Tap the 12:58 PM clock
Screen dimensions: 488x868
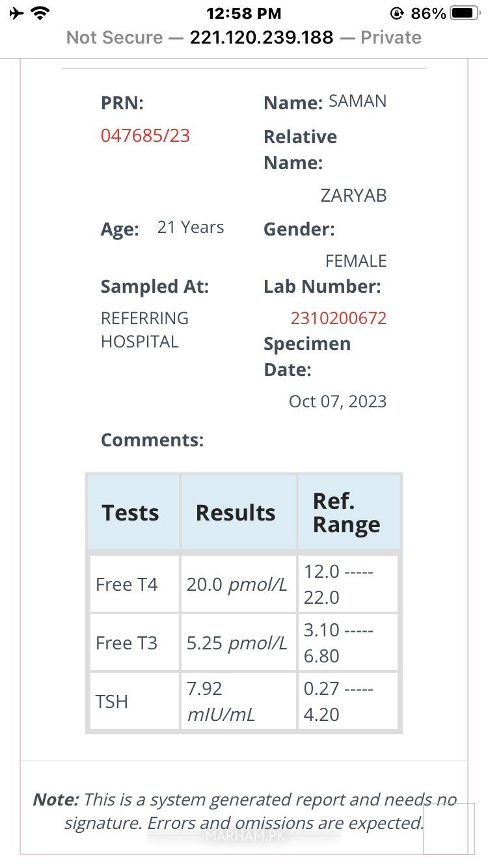(x=244, y=13)
